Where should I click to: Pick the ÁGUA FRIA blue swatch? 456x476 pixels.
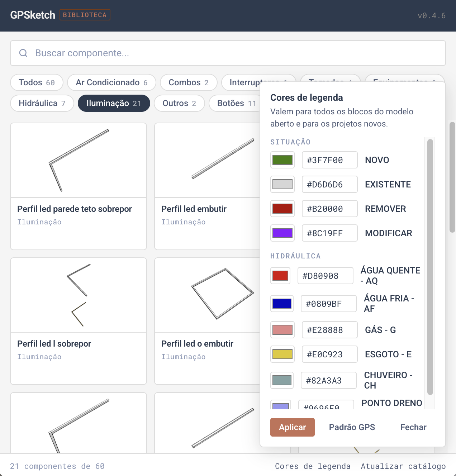point(282,304)
